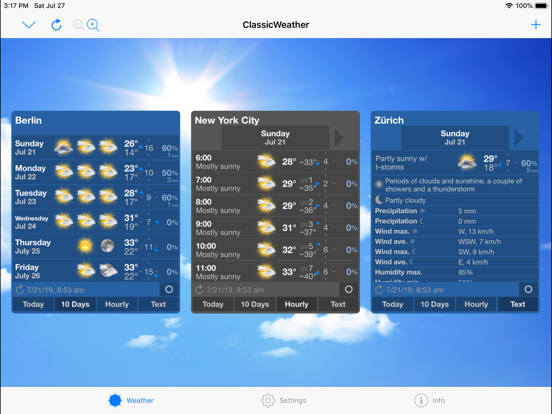This screenshot has height=414, width=552.
Task: Tap the refresh icon in Berlin widget footer
Action: [x=20, y=290]
